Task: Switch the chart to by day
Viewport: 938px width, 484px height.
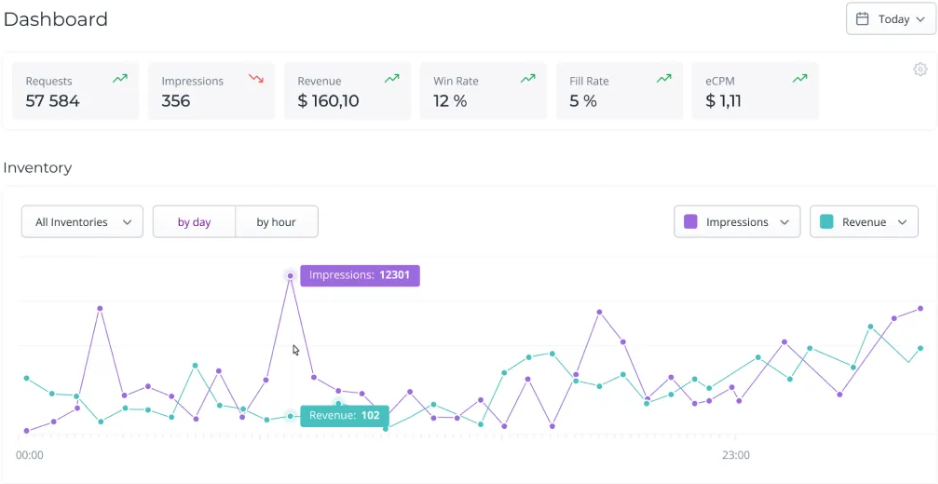Action: [194, 222]
